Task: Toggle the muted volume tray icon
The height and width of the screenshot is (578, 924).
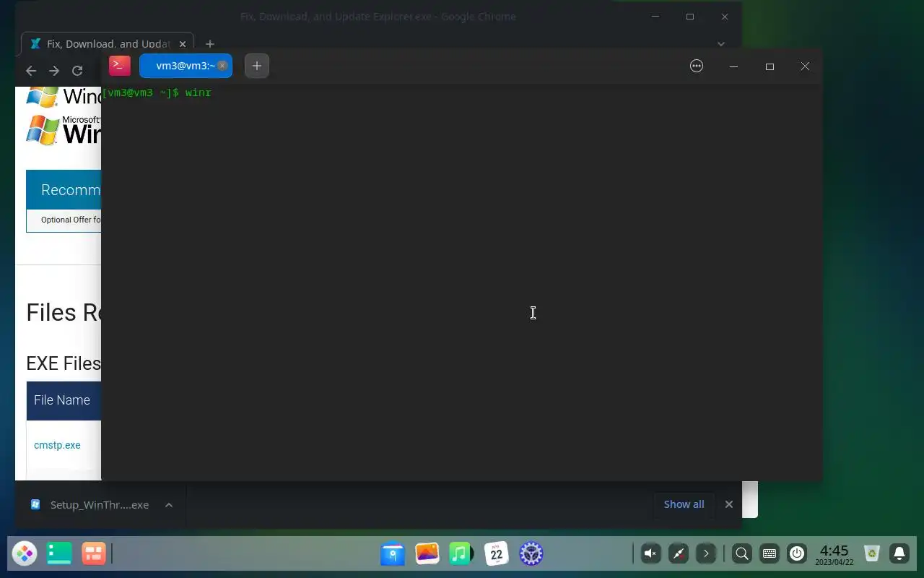Action: 650,554
